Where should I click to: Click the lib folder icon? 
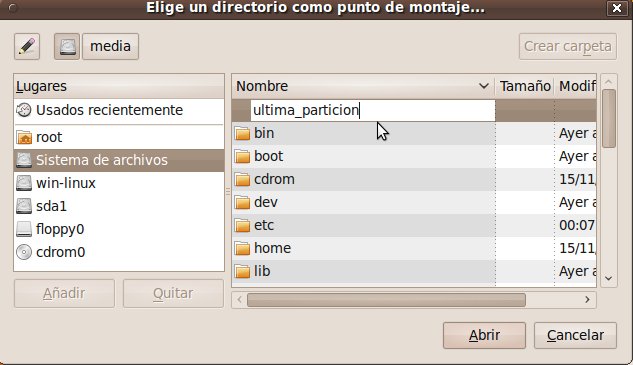[x=242, y=271]
